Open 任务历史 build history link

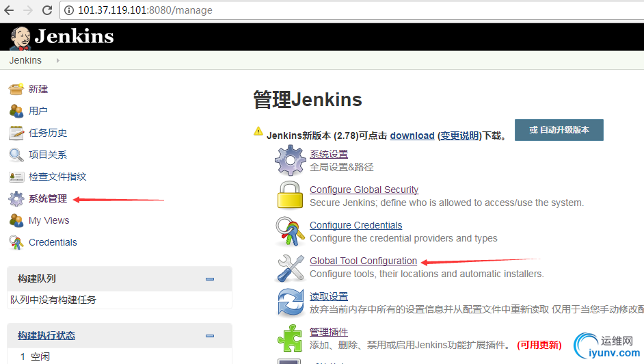[x=48, y=133]
